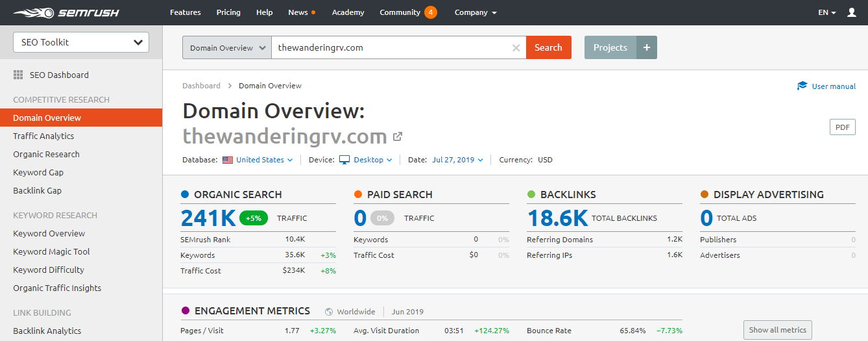Click the ORGANIC SEARCH section heading
Screen dimensions: 868x341
[238, 194]
